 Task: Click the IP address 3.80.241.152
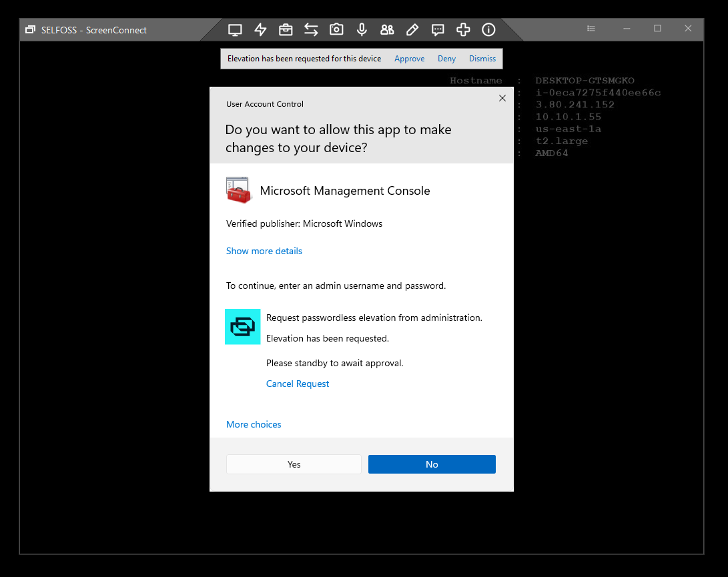tap(575, 105)
